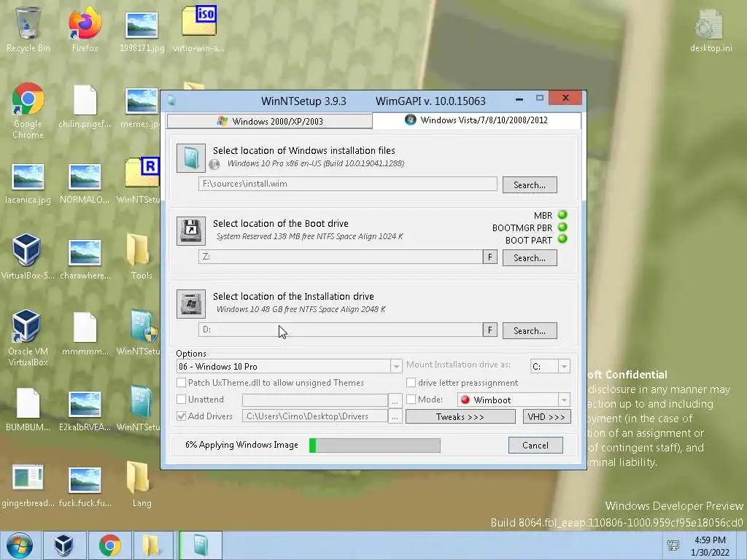747x560 pixels.
Task: Open the Start menu orb
Action: 20,545
